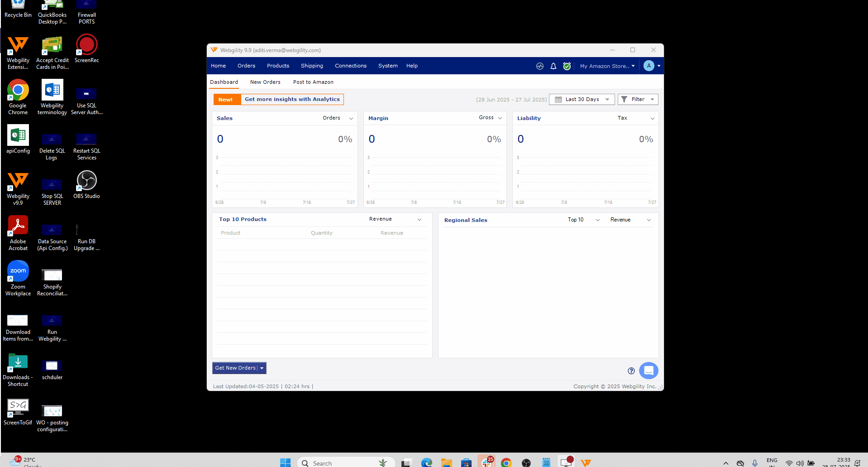
Task: Open the Help menu
Action: pyautogui.click(x=412, y=66)
